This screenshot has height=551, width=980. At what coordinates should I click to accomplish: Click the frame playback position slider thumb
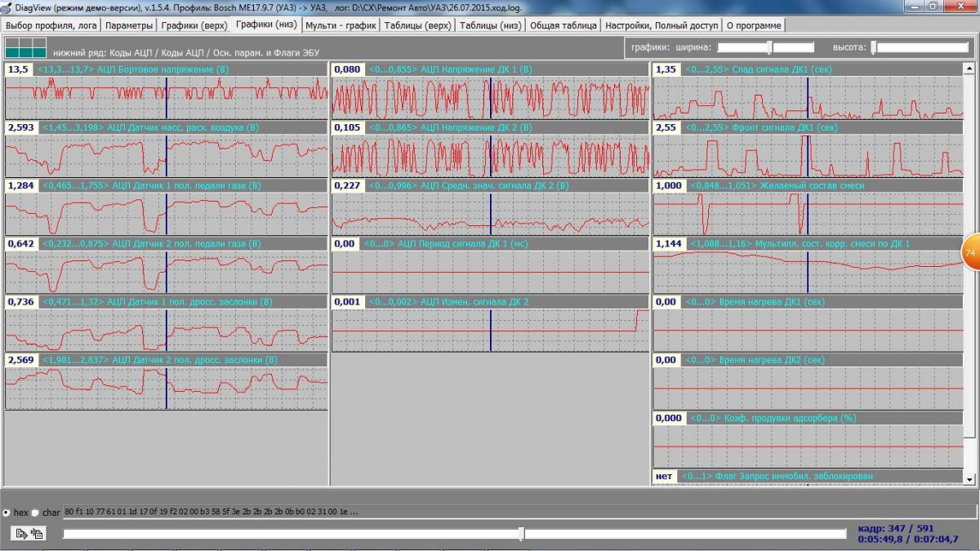(521, 534)
